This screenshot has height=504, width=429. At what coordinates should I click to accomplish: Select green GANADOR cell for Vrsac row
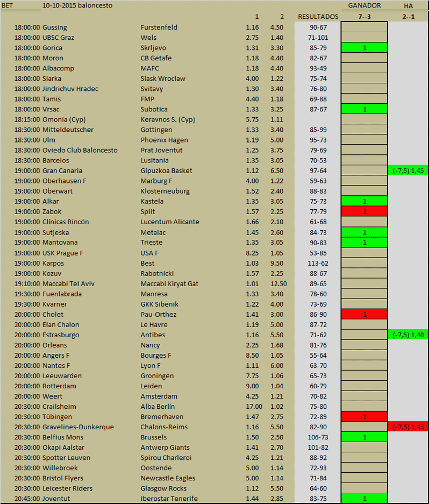coord(364,109)
